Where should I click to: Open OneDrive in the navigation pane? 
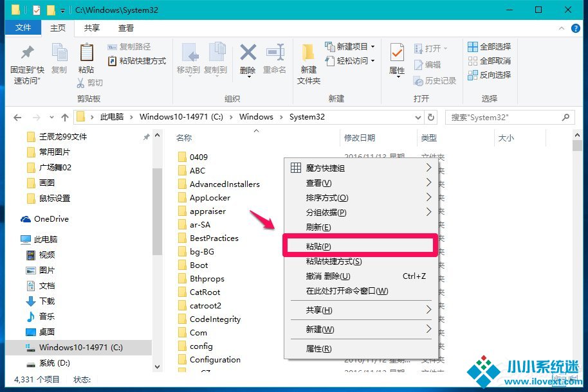click(44, 219)
